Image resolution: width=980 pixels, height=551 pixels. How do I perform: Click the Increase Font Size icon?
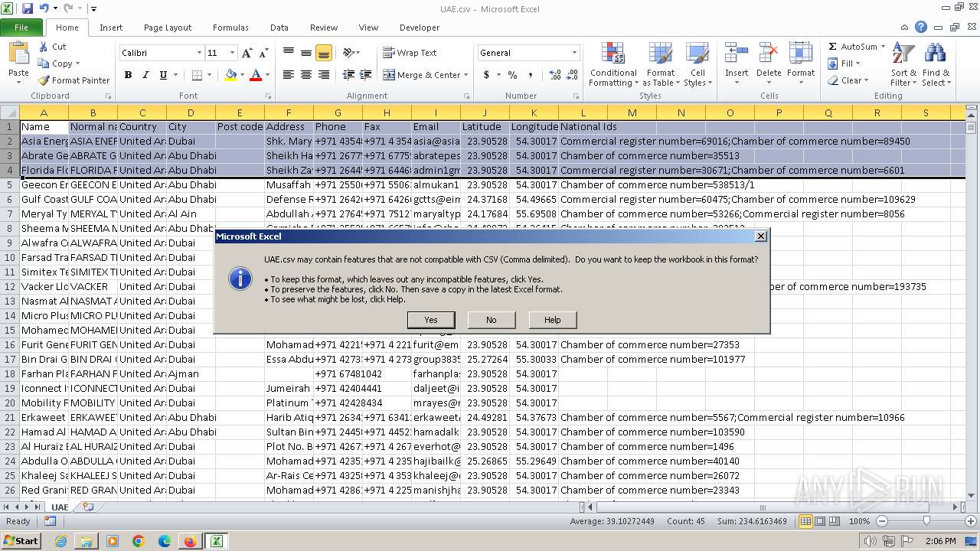click(x=247, y=53)
